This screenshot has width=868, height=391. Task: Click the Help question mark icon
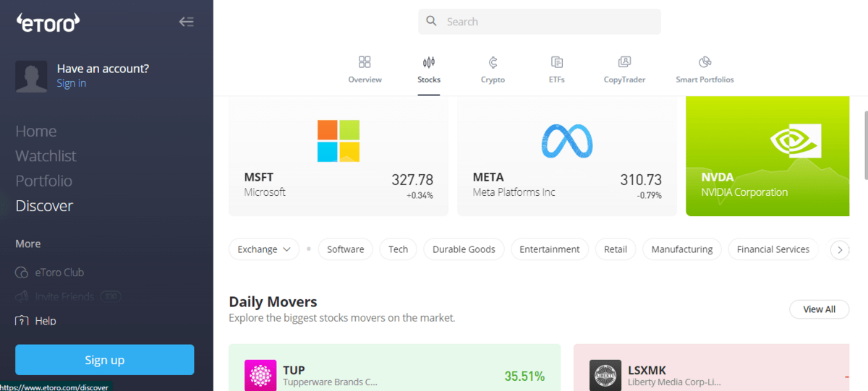point(22,320)
